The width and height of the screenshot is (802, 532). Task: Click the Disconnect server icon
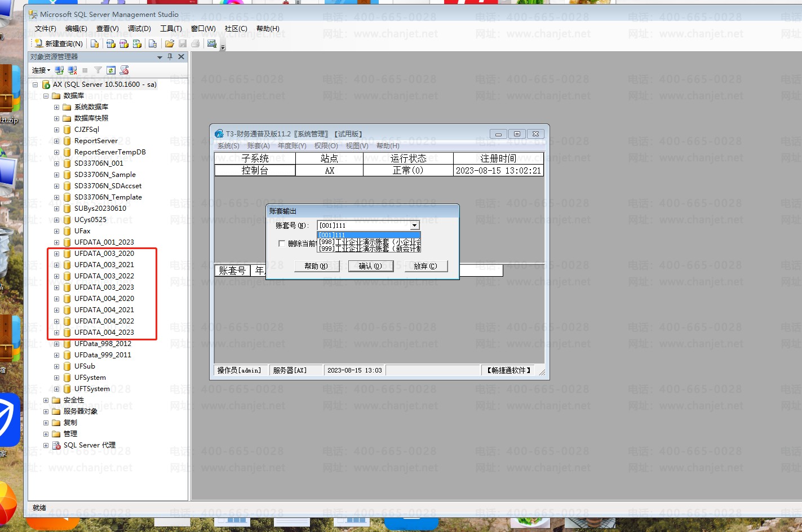click(x=72, y=70)
